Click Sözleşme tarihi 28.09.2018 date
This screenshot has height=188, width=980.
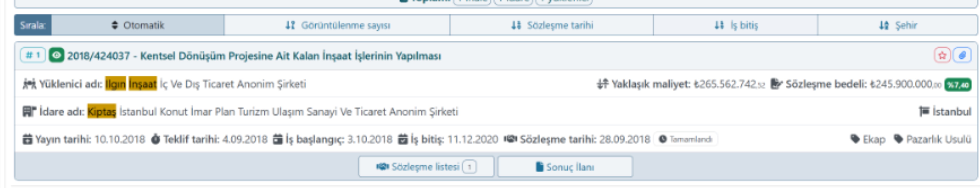click(625, 139)
